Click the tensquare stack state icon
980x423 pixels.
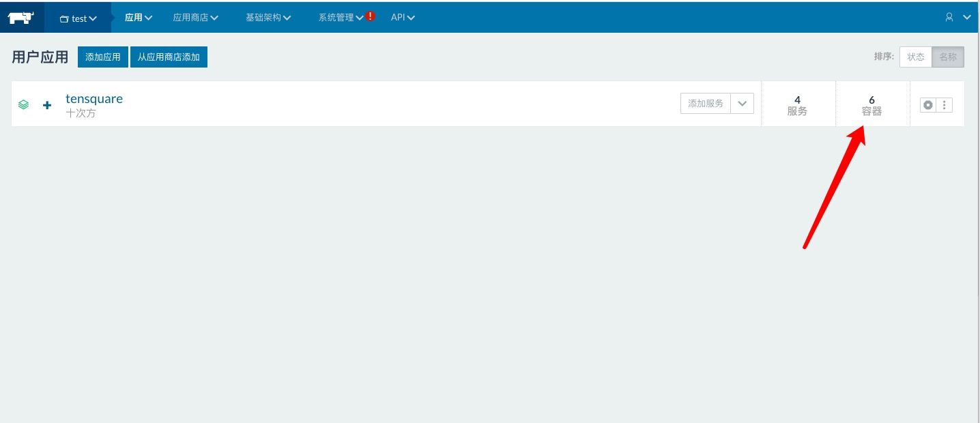click(x=24, y=105)
